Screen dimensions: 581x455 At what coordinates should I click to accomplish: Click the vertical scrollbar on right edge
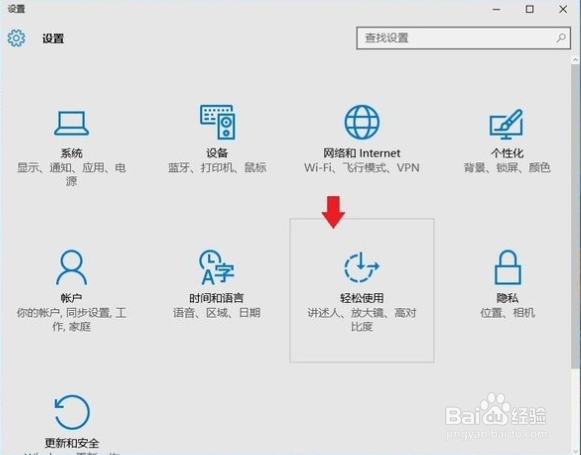point(575,215)
